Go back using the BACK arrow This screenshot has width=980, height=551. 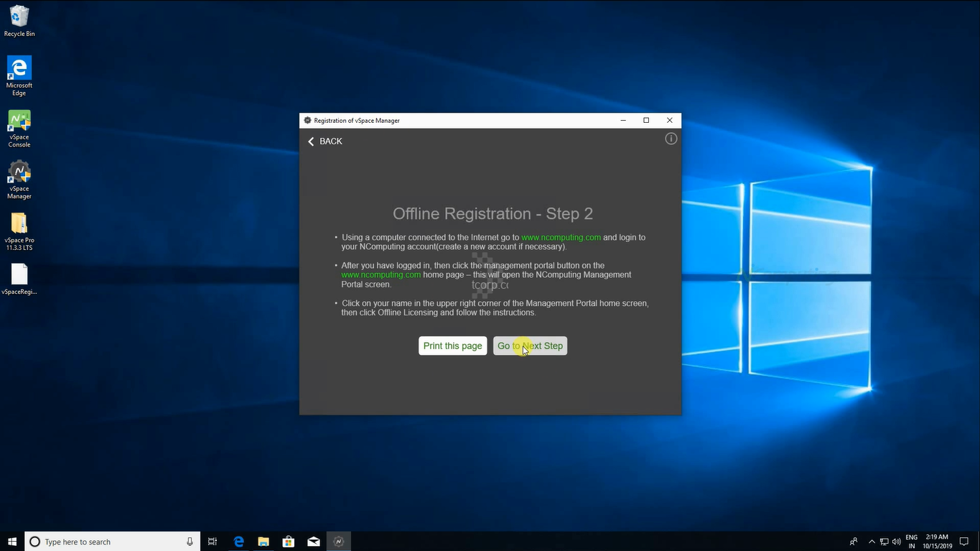tap(325, 142)
